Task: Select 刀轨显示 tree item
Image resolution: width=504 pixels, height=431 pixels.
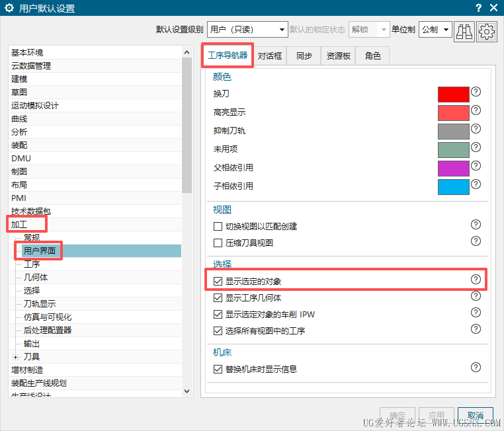Action: (39, 304)
